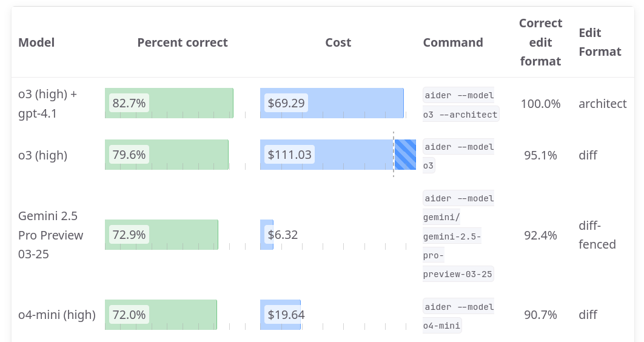Click the Cost column header

coord(338,42)
